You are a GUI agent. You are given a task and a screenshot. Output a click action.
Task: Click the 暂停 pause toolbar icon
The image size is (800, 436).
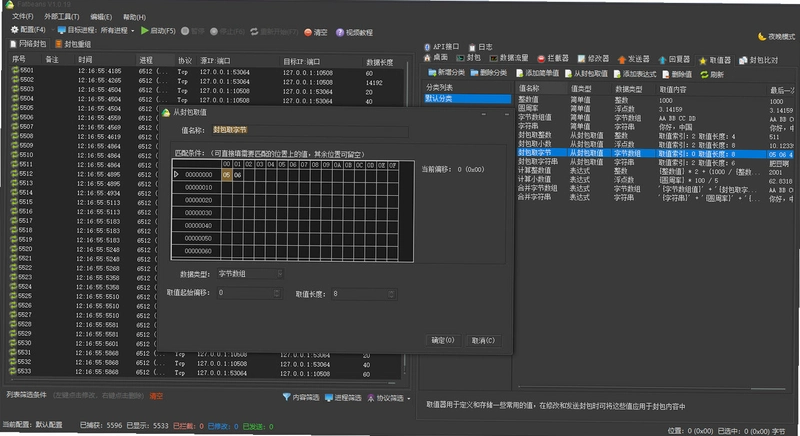click(x=185, y=31)
